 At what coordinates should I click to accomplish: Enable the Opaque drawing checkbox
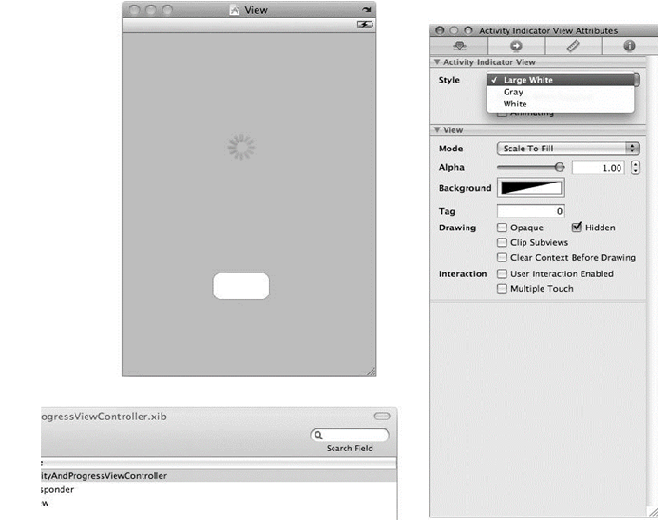(502, 228)
